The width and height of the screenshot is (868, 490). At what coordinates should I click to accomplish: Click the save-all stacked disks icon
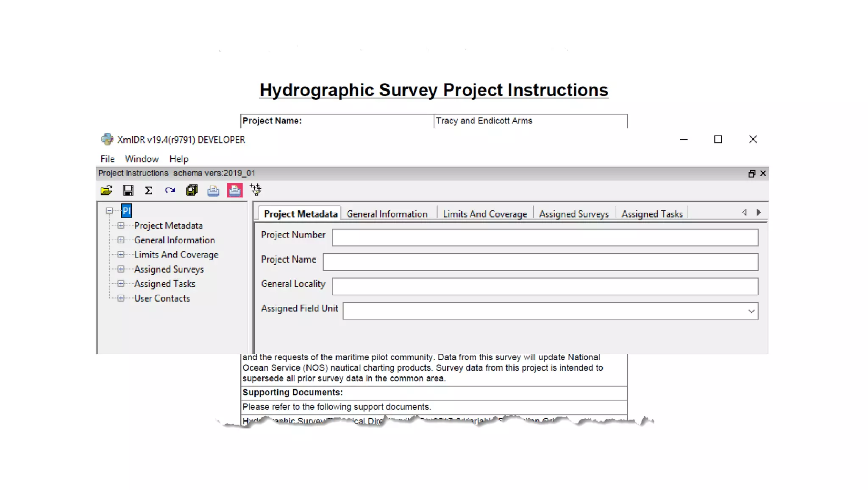[x=192, y=190]
